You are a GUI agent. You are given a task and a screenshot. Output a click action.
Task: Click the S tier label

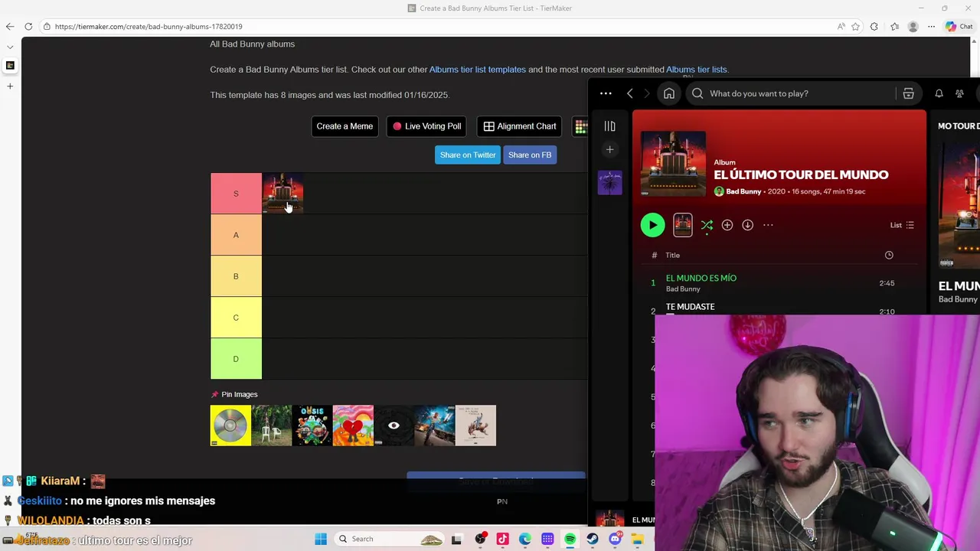pyautogui.click(x=236, y=194)
